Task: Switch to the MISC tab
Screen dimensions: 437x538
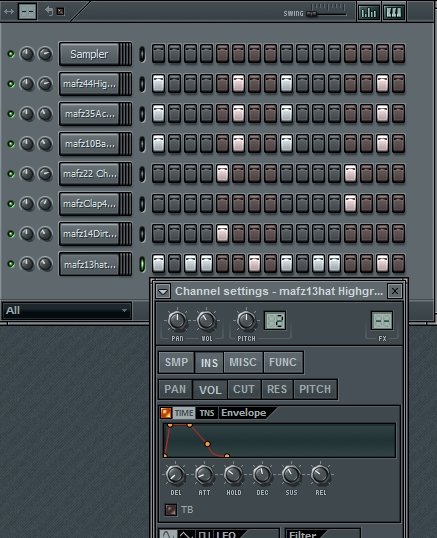Action: [243, 362]
